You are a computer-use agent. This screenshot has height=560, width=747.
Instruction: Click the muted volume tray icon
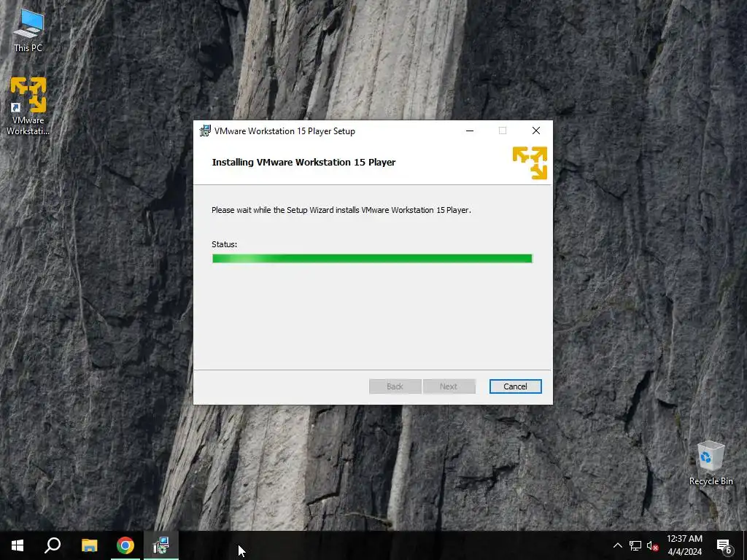tap(653, 545)
